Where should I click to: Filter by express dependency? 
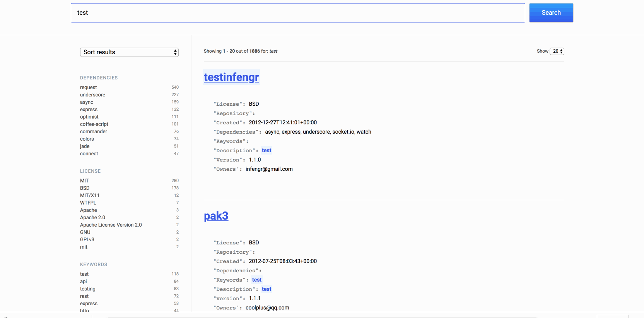click(x=89, y=110)
